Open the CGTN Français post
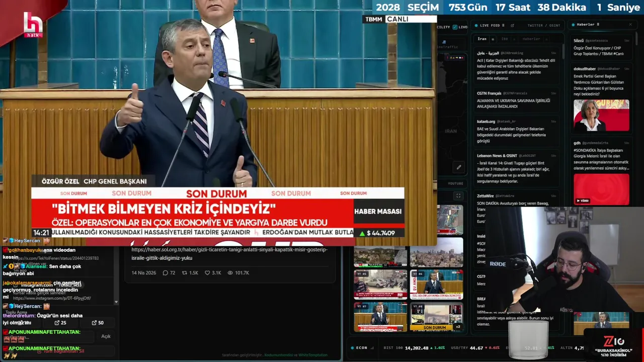Image resolution: width=644 pixels, height=362 pixels. [x=517, y=100]
